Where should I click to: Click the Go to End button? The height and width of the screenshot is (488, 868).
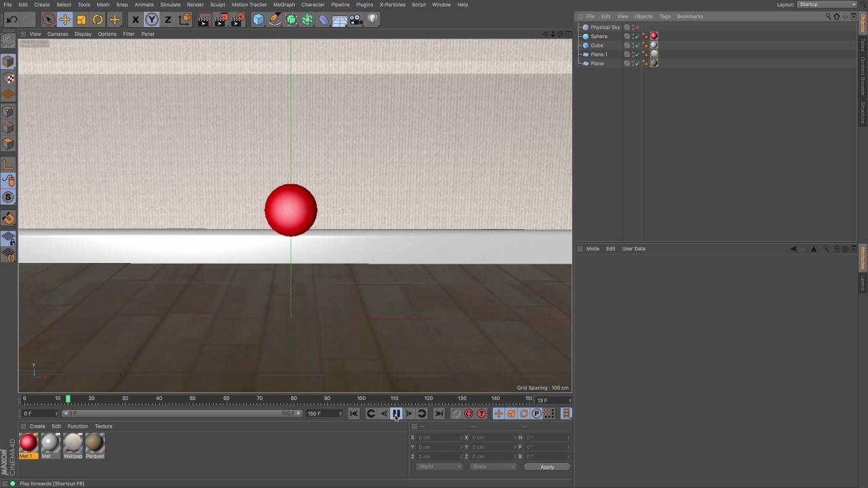(439, 413)
